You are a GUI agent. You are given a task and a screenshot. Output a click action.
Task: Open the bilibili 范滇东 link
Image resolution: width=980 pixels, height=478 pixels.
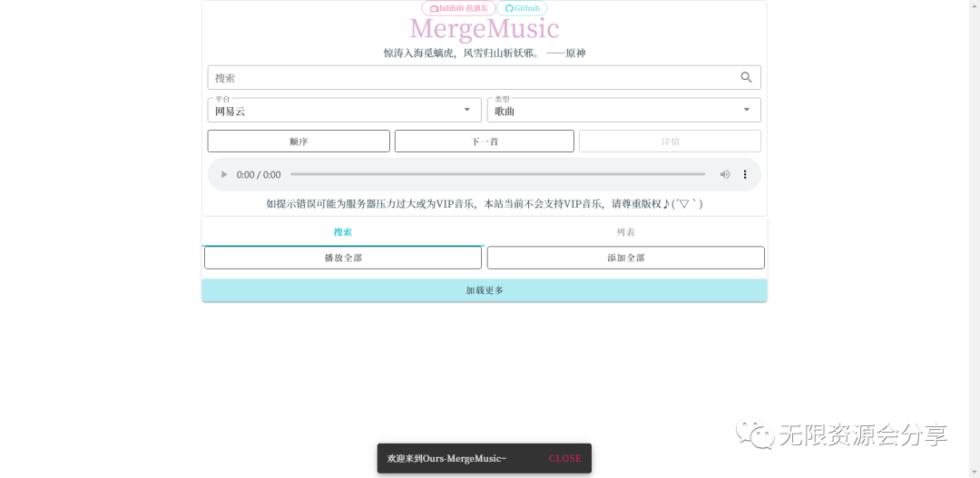(459, 8)
